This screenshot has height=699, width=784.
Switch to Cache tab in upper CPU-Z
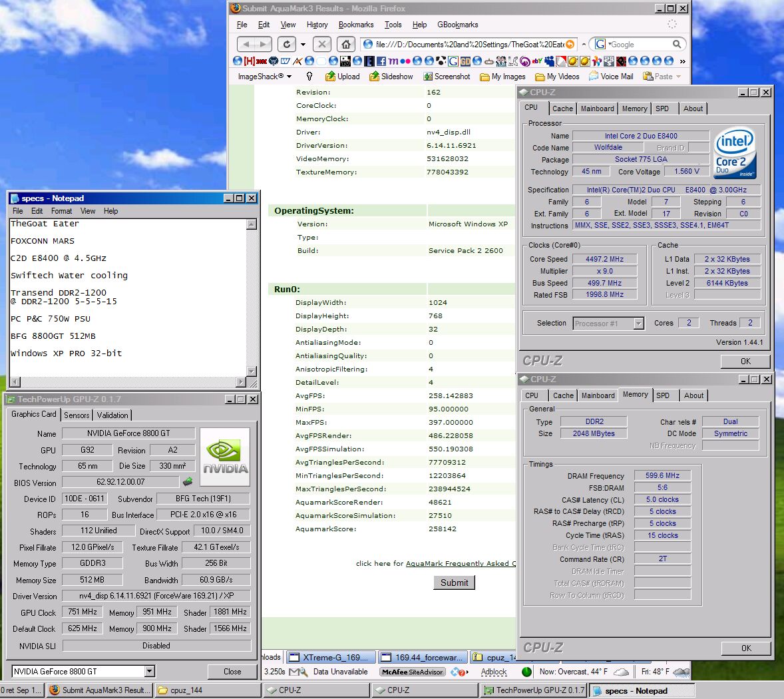coord(562,109)
